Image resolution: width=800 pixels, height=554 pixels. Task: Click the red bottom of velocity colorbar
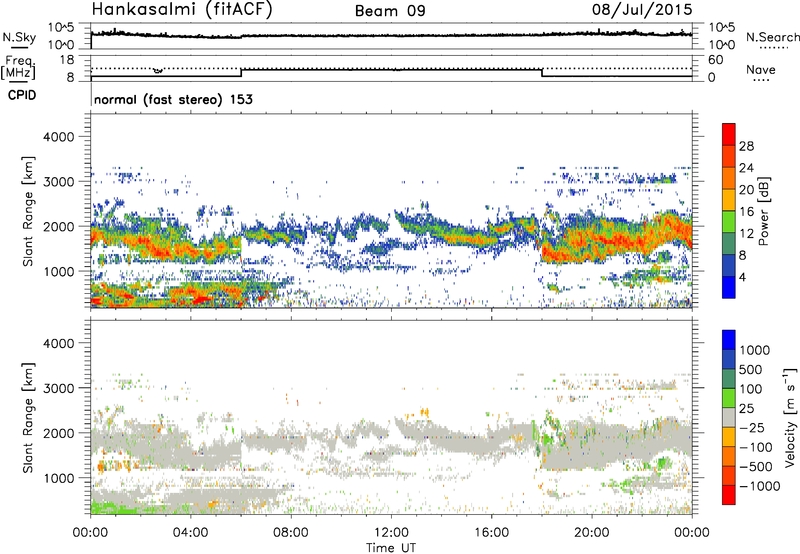729,495
